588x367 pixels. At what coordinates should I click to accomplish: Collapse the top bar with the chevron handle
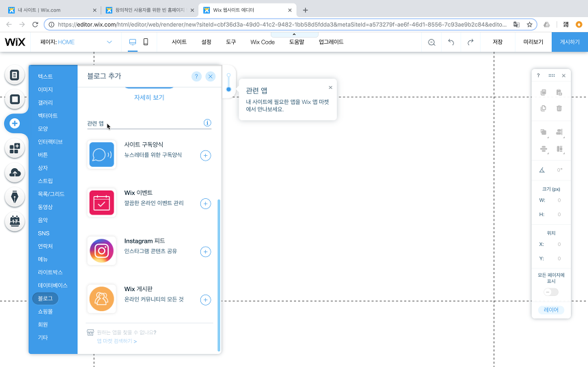(x=294, y=34)
